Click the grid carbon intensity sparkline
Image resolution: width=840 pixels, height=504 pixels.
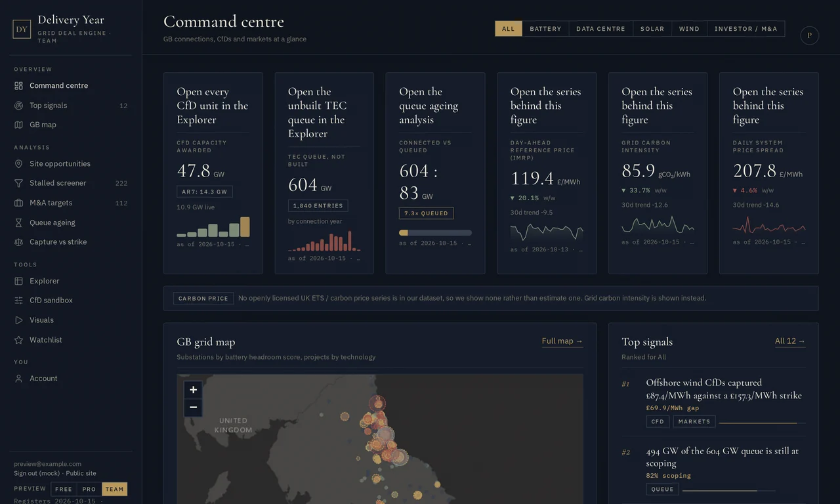(x=658, y=225)
